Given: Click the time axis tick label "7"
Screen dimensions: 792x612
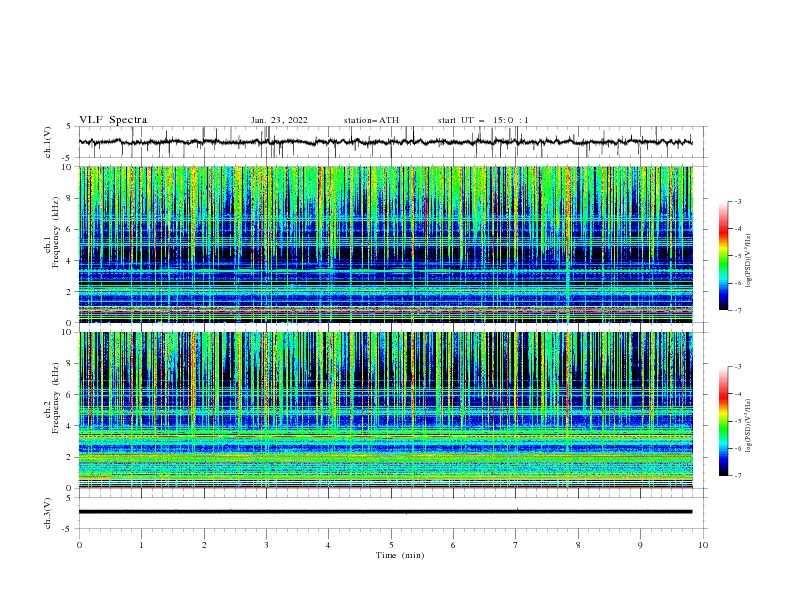Looking at the screenshot, I should tap(516, 545).
